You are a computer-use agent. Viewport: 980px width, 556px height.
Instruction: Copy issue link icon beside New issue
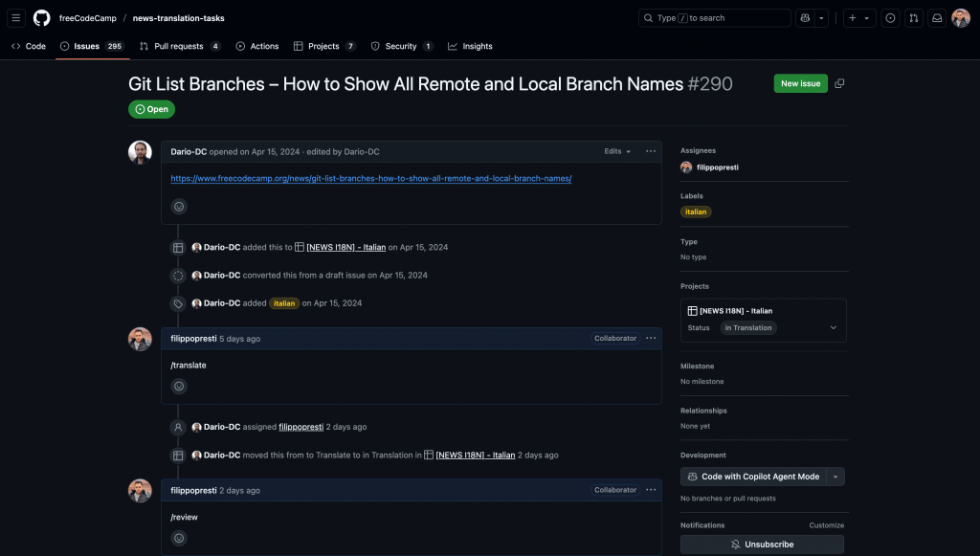[839, 83]
